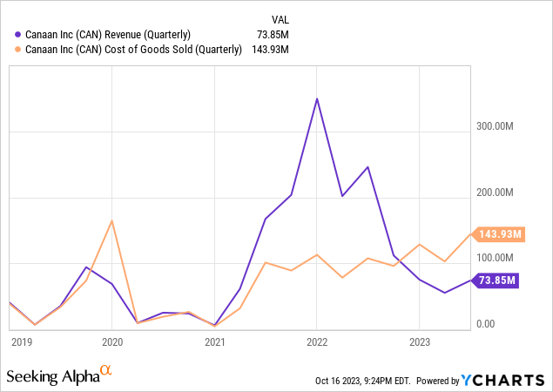Click the YCharts logo
This screenshot has height=392, width=553.
(x=505, y=380)
